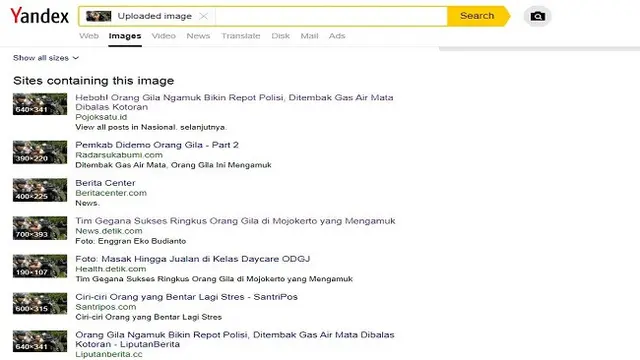The image size is (640, 360).
Task: Click the 190×107 thumbnail for Health.detik.com
Action: [x=40, y=266]
